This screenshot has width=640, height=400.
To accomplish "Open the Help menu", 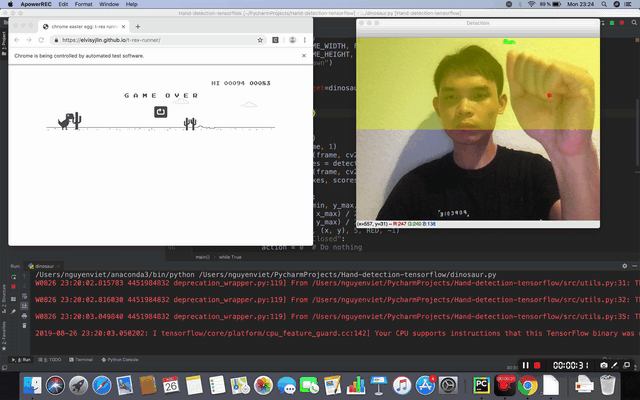I will [131, 4].
